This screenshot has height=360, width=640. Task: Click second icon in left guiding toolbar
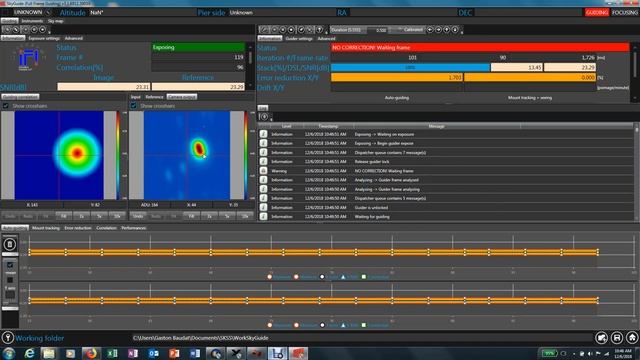click(16, 30)
